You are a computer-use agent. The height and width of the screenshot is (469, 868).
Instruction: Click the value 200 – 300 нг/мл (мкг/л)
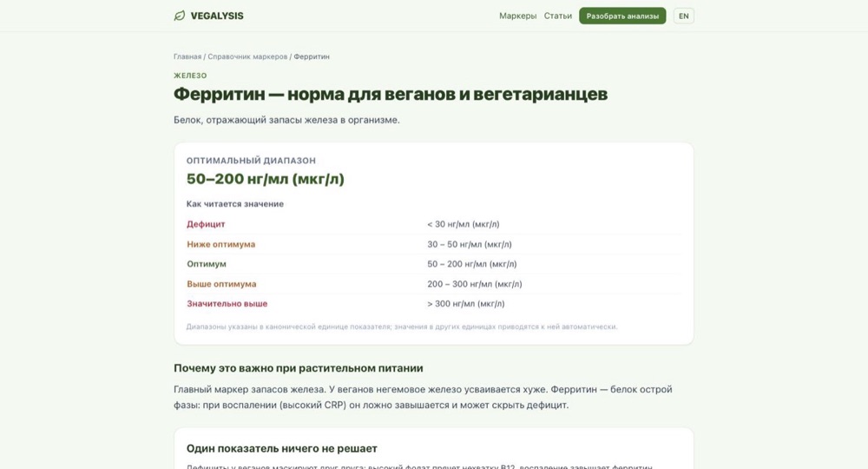coord(475,284)
